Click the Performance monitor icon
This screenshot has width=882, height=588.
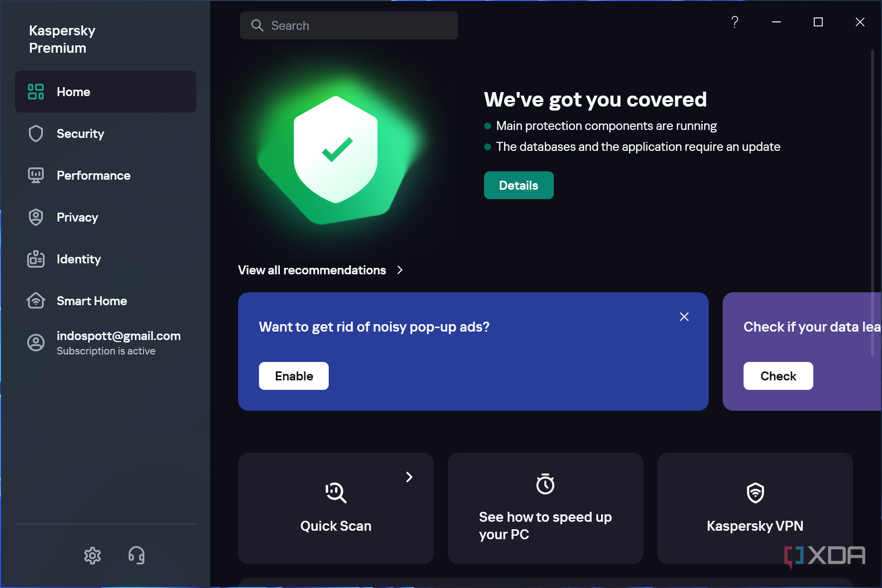[x=36, y=175]
